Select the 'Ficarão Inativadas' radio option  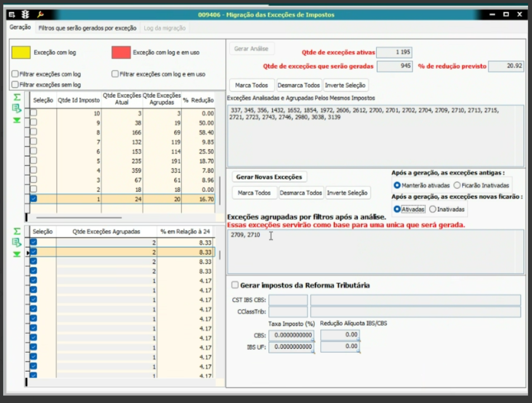[457, 185]
